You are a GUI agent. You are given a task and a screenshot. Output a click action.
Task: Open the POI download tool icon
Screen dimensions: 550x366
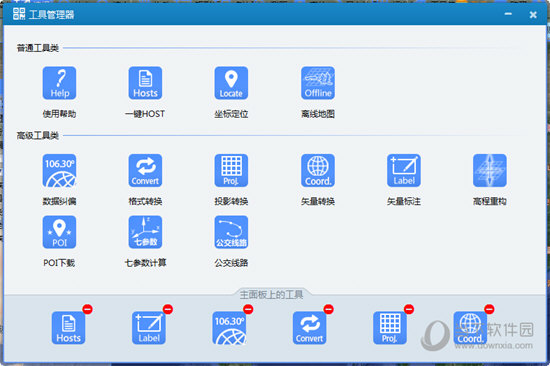pyautogui.click(x=59, y=232)
